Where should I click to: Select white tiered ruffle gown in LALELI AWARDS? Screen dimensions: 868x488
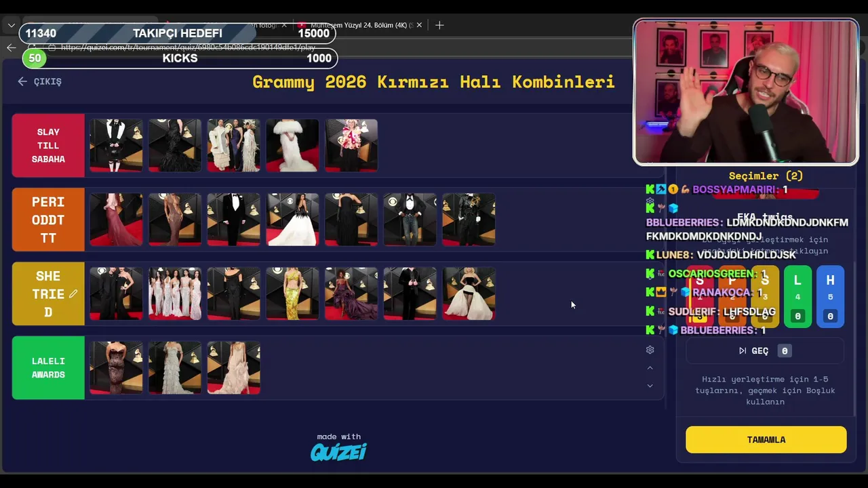click(x=174, y=367)
